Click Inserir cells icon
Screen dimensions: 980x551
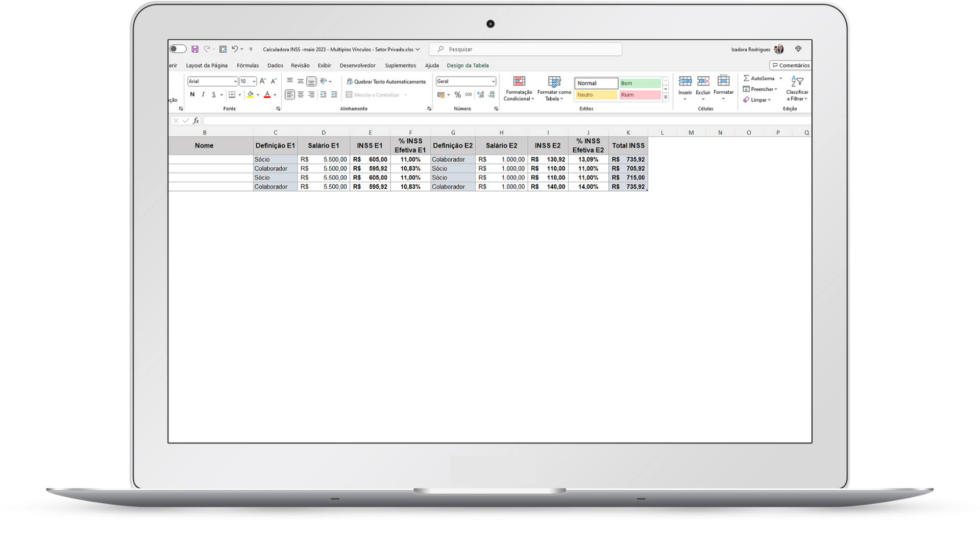(x=685, y=81)
